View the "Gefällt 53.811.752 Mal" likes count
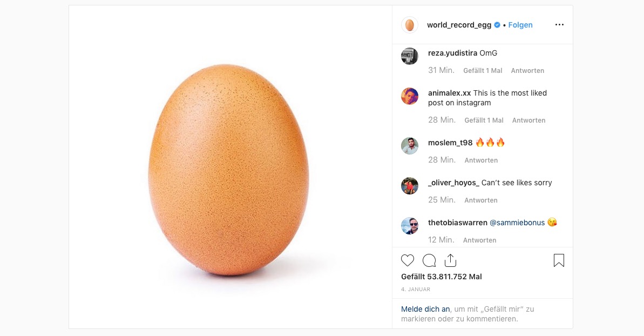Viewport: 644px width, 336px height. tap(442, 277)
